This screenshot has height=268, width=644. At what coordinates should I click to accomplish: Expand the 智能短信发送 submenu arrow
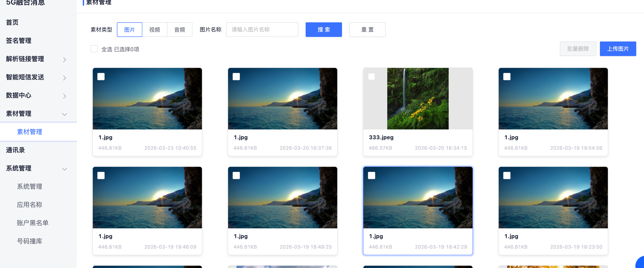tap(65, 78)
